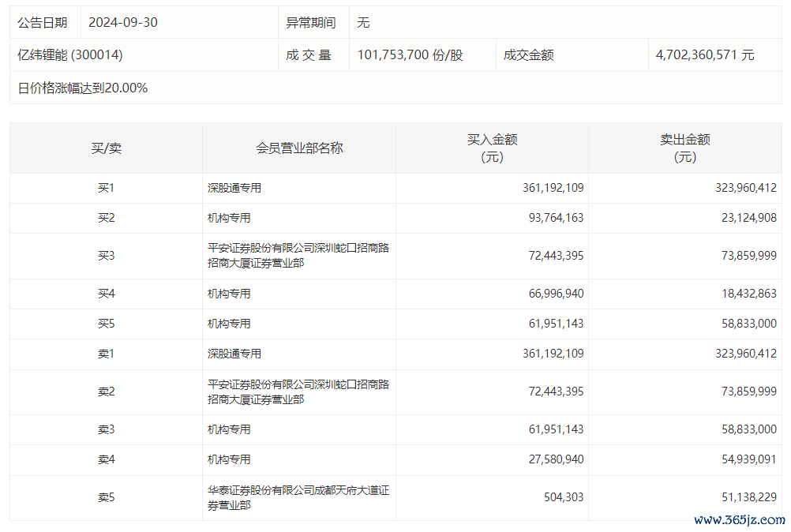Click the announcement date 2024-09-30

click(122, 23)
